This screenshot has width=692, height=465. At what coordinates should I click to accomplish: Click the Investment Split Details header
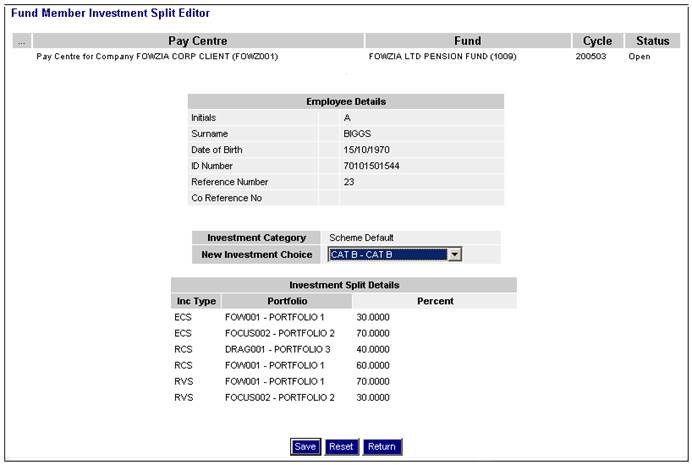344,285
